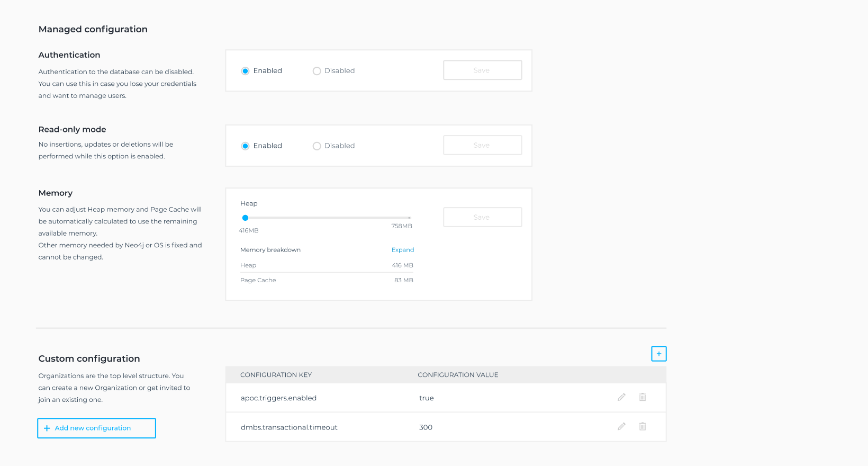Select Enabled for Read-only mode
Viewport: 868px width, 466px height.
[x=246, y=146]
